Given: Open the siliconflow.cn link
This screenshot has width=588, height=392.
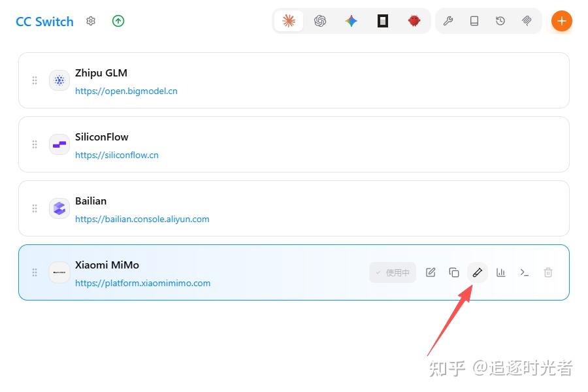Looking at the screenshot, I should 117,155.
